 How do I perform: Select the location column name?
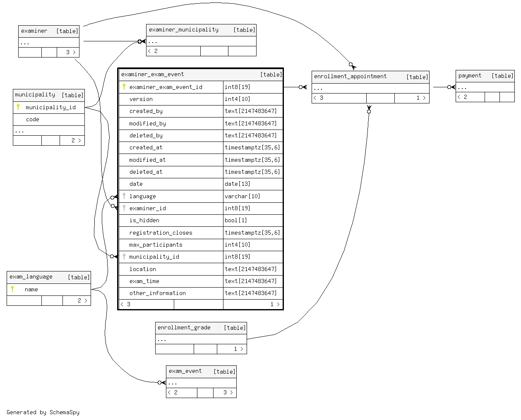142,269
